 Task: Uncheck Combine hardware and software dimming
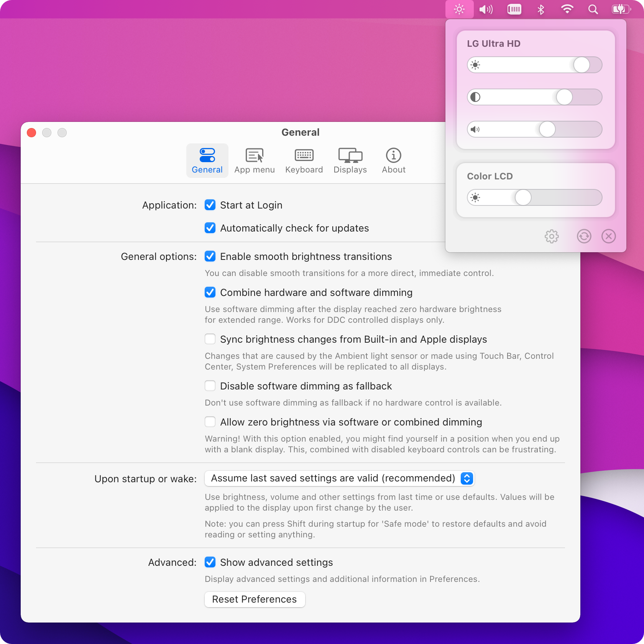pos(210,292)
